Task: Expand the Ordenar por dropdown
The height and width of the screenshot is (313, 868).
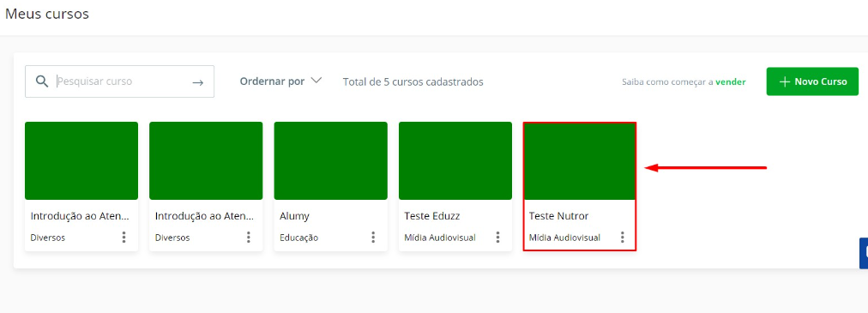Action: click(x=280, y=81)
